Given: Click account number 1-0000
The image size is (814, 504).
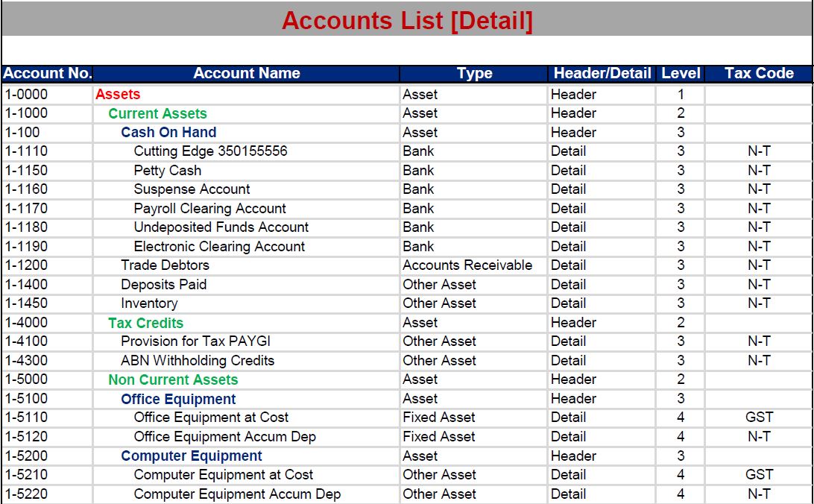Looking at the screenshot, I should tap(26, 95).
